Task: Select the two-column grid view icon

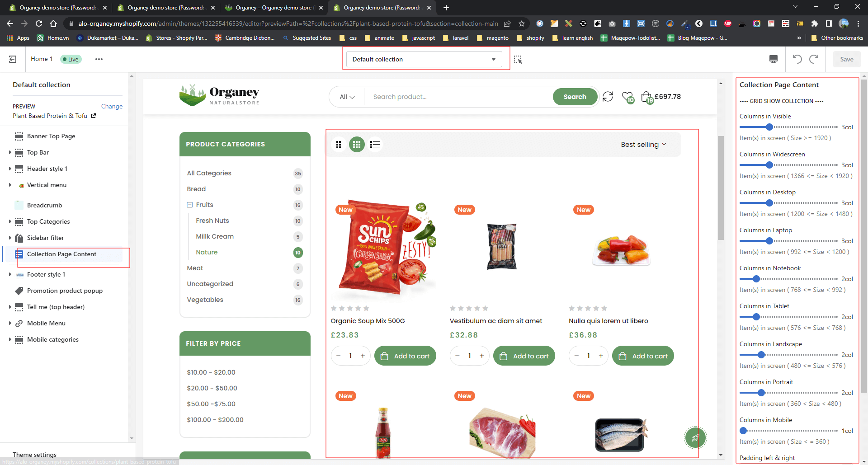Action: [x=339, y=145]
